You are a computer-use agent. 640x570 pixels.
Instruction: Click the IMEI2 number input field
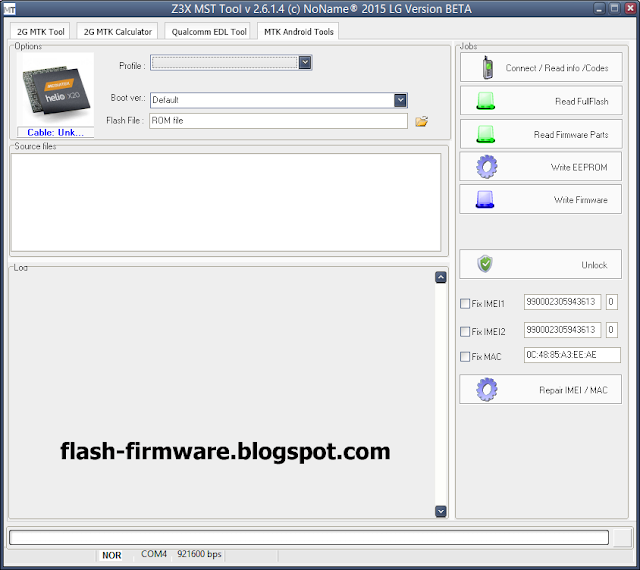click(562, 330)
